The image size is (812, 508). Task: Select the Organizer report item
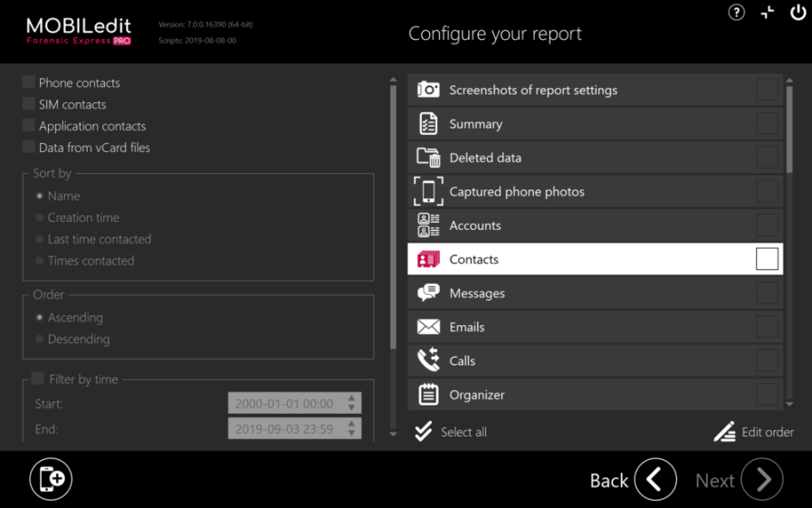477,395
